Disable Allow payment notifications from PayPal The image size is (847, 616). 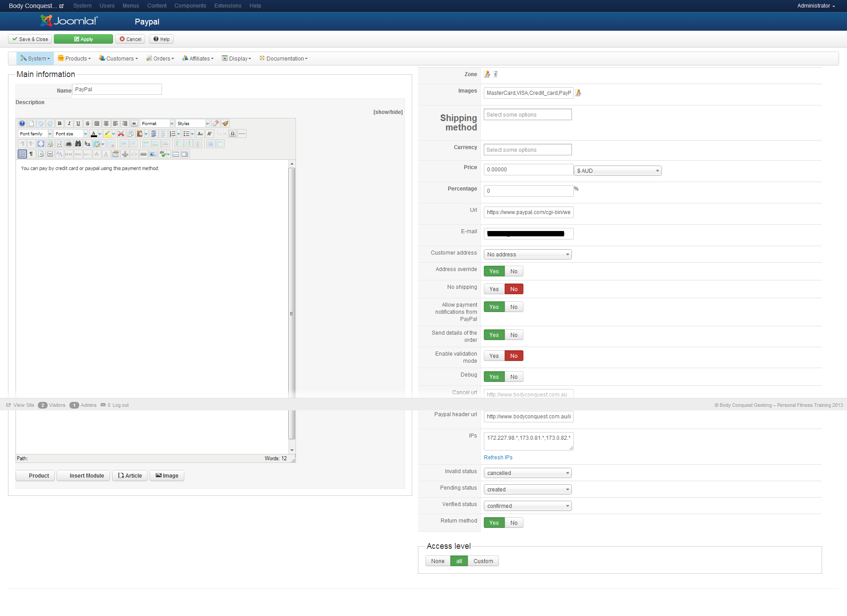pyautogui.click(x=514, y=307)
